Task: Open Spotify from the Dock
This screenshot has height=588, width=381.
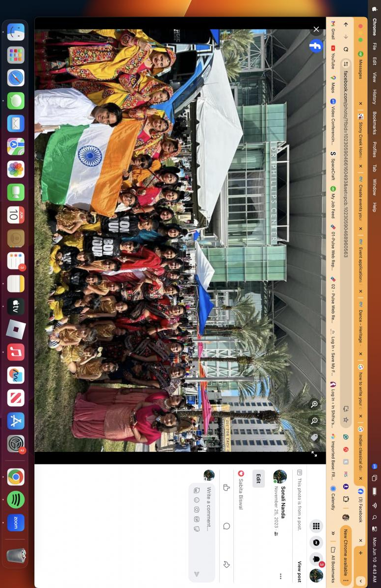Action: [16, 500]
